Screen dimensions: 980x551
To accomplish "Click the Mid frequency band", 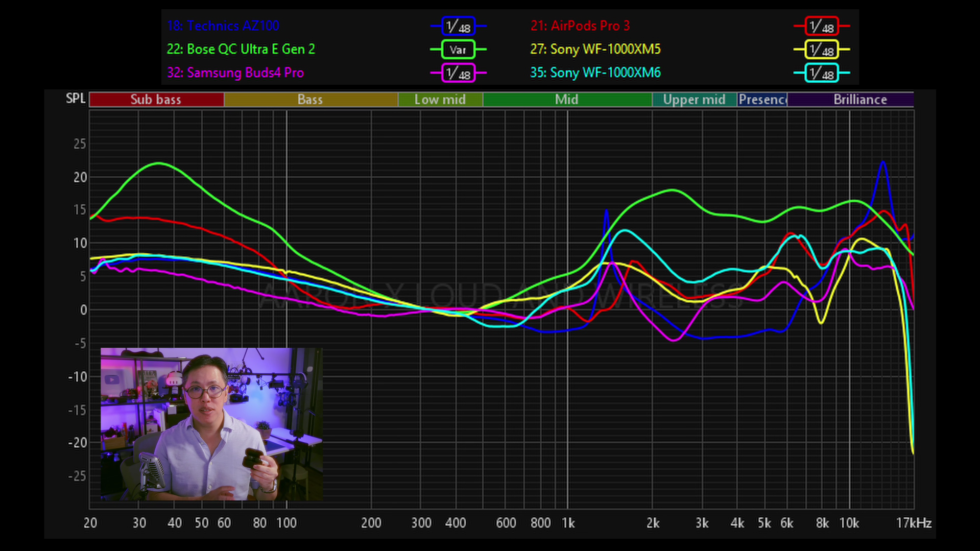I will pyautogui.click(x=567, y=100).
